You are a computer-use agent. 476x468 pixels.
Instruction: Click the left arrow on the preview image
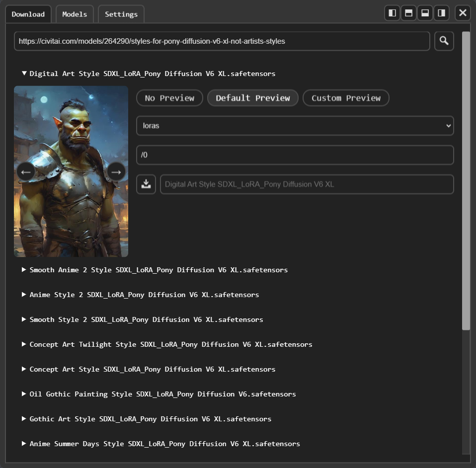pyautogui.click(x=26, y=171)
